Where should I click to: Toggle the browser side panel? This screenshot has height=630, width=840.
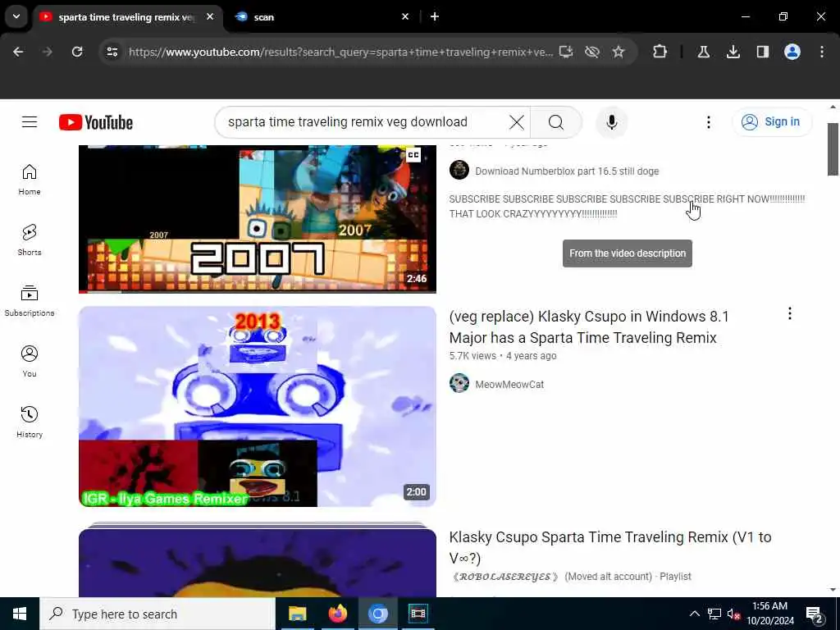[x=762, y=52]
